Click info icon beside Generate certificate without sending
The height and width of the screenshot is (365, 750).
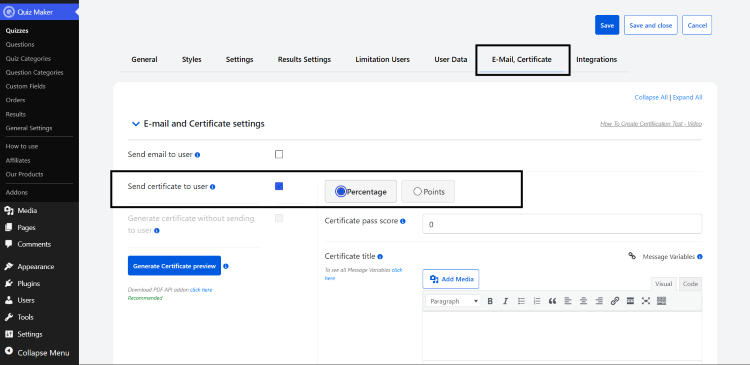click(157, 231)
